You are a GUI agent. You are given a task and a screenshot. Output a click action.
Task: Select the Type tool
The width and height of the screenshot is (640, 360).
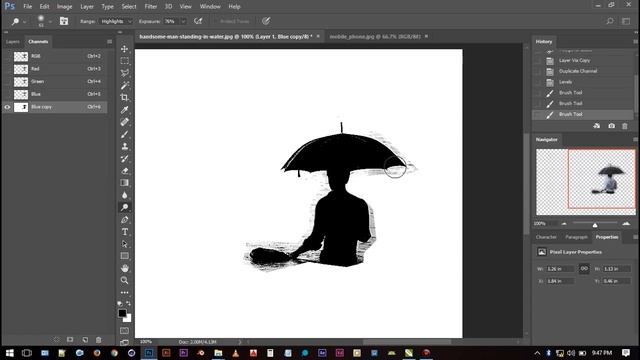pyautogui.click(x=124, y=232)
